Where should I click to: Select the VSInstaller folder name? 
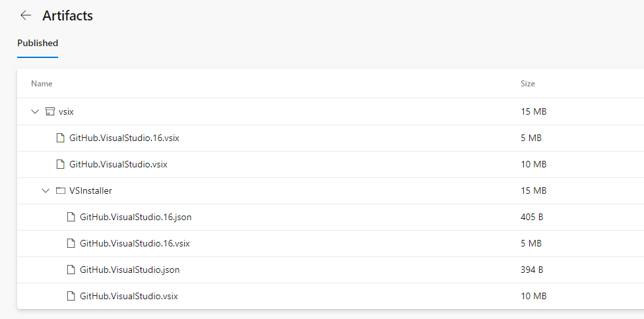tap(90, 190)
